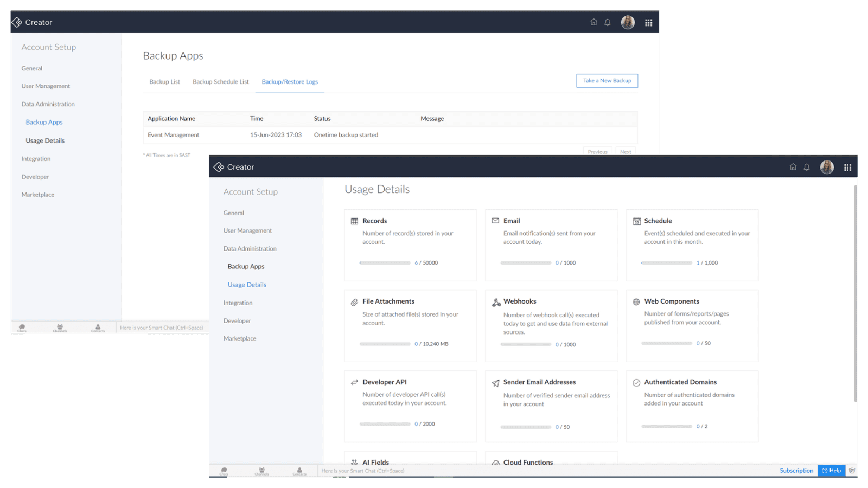Screen dimensions: 868x488
Task: Open Backup Apps in the front window sidebar
Action: (x=246, y=267)
